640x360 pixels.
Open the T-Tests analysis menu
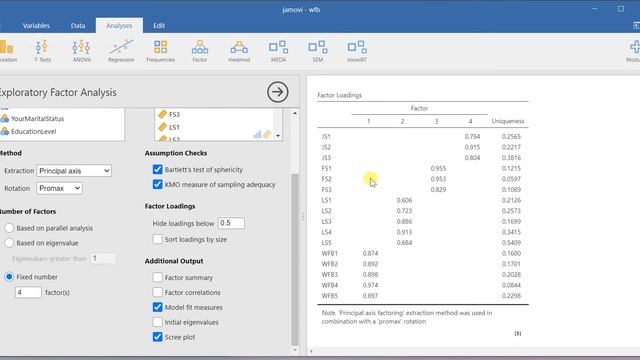point(42,51)
